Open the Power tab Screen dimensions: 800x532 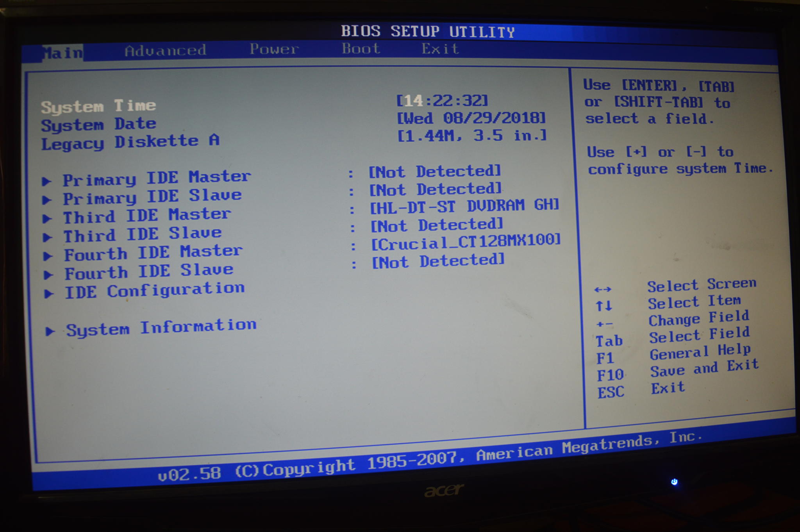(274, 49)
